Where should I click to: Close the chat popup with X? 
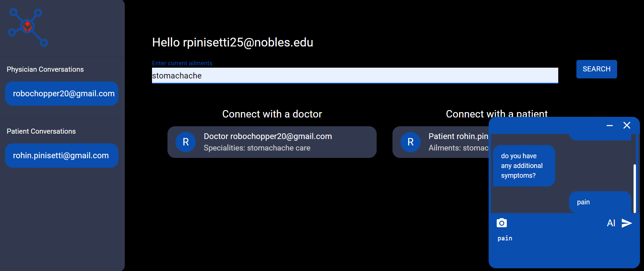pyautogui.click(x=627, y=126)
